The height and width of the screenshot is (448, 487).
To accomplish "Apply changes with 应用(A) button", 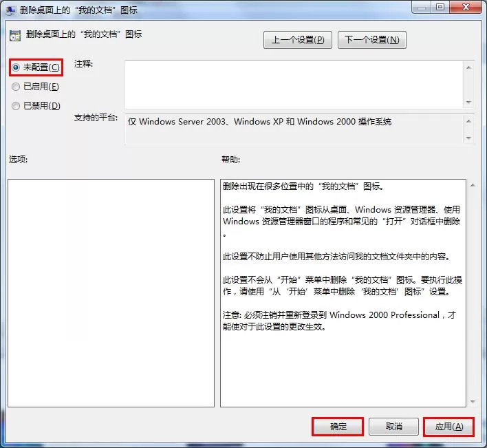I will (448, 427).
